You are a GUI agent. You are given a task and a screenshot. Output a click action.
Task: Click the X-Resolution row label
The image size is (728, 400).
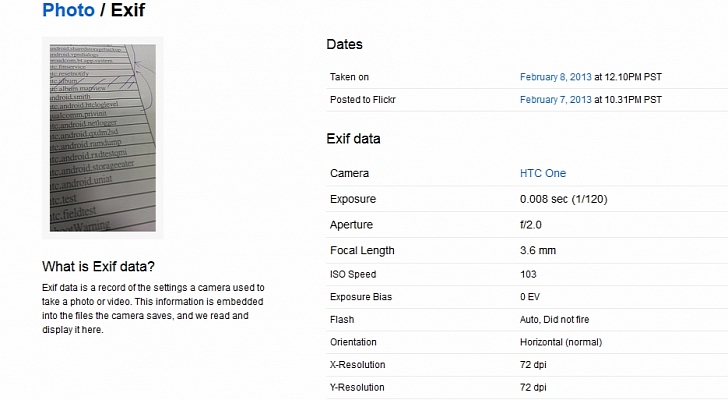tap(358, 365)
